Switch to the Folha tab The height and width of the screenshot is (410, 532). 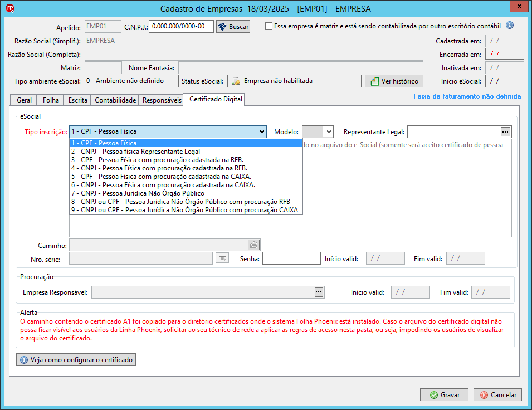[51, 100]
